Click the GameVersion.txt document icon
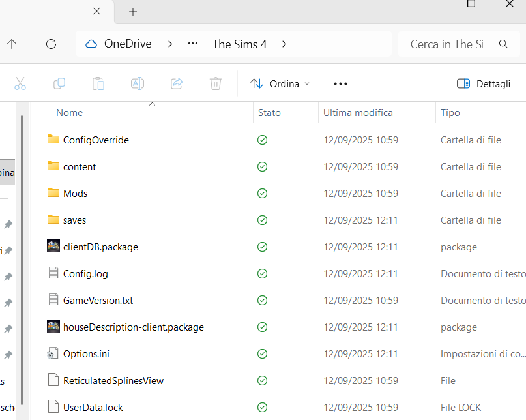 [x=53, y=299]
